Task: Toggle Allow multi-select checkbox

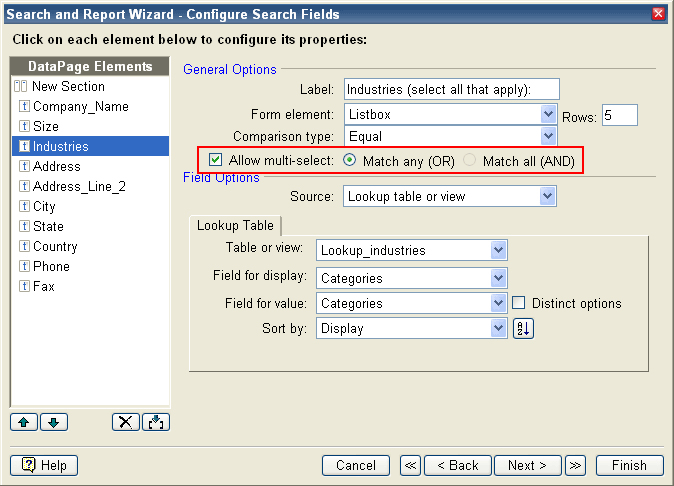Action: [215, 160]
